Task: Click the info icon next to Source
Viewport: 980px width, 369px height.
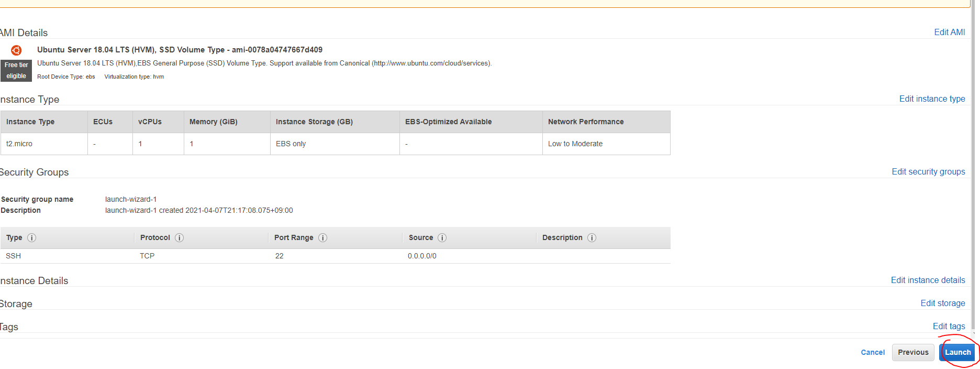Action: tap(442, 237)
